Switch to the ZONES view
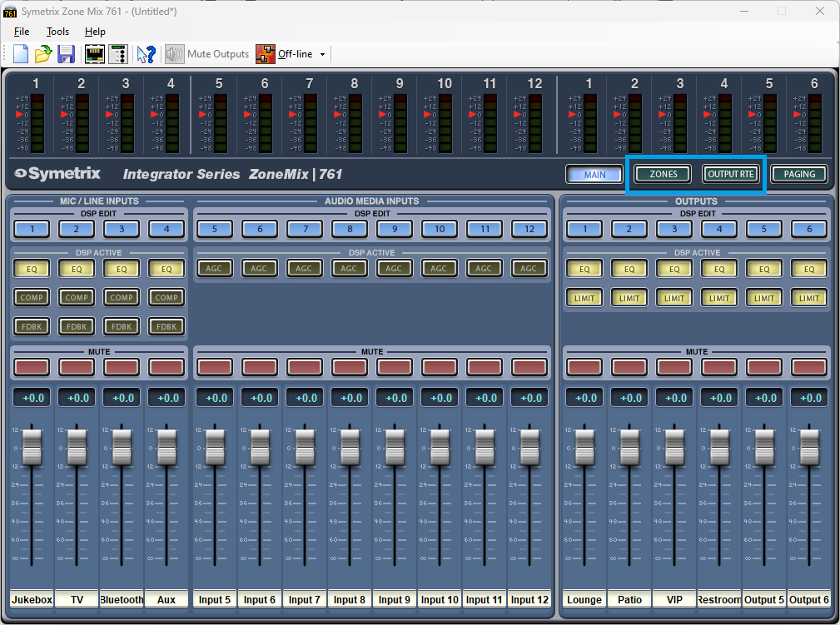 (663, 174)
